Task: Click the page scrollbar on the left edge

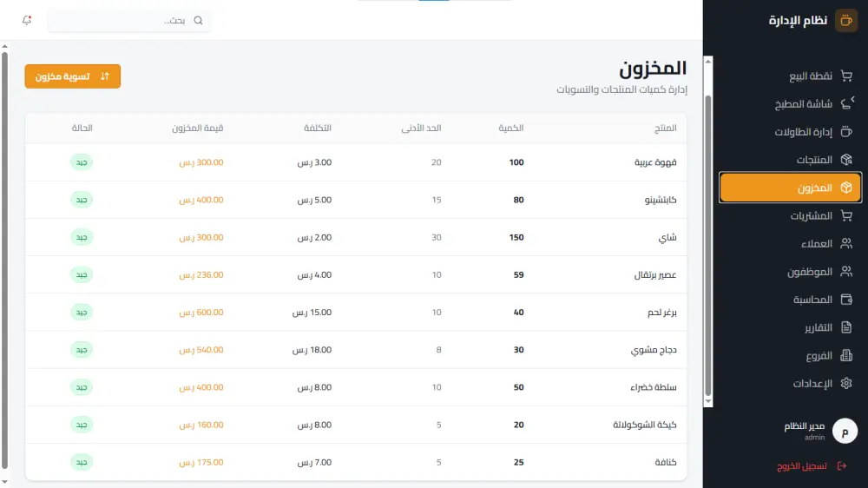Action: tap(4, 260)
